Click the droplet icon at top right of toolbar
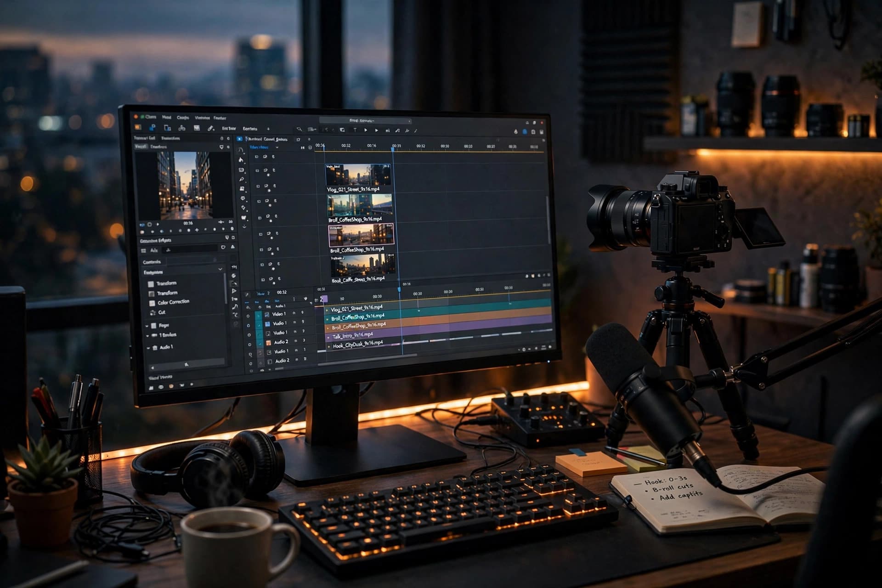This screenshot has height=588, width=882. 515,132
